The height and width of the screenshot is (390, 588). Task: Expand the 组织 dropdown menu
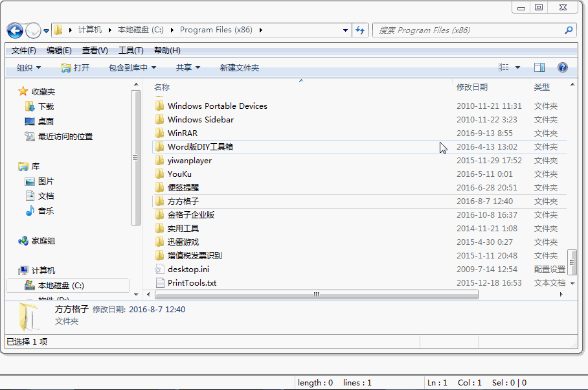coord(28,67)
